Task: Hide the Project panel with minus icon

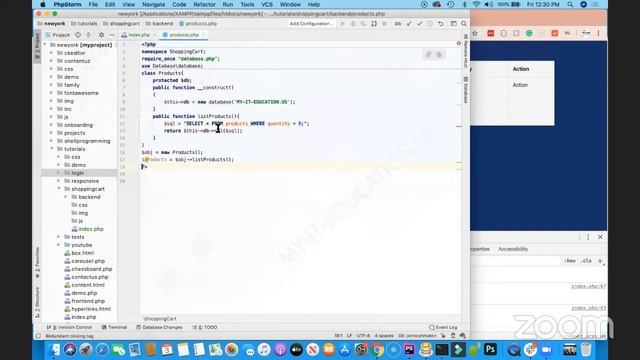Action: click(x=111, y=35)
